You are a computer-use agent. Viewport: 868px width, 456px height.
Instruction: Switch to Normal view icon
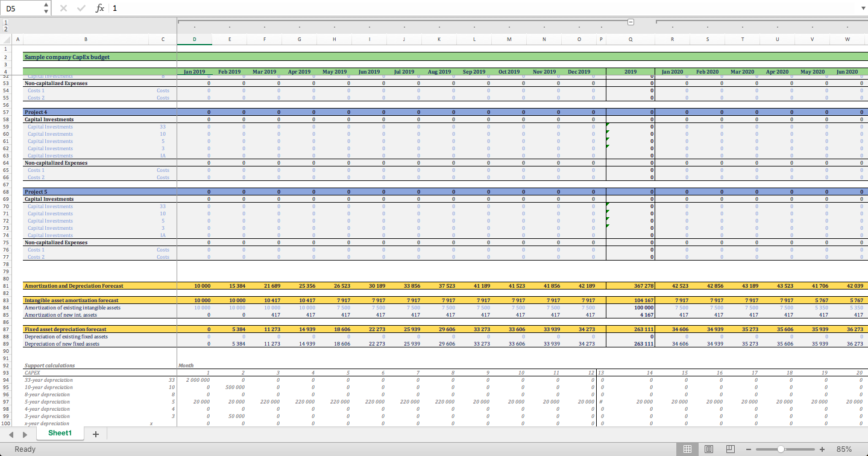[x=687, y=449]
